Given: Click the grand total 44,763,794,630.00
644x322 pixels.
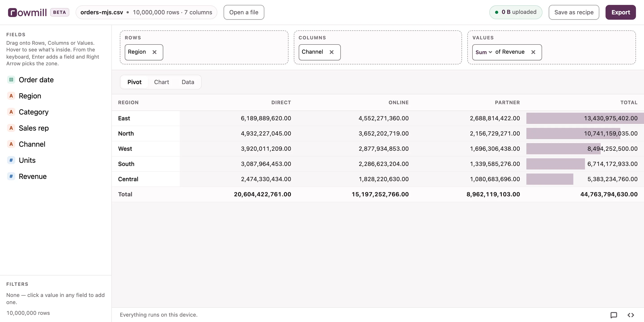Looking at the screenshot, I should click(609, 194).
